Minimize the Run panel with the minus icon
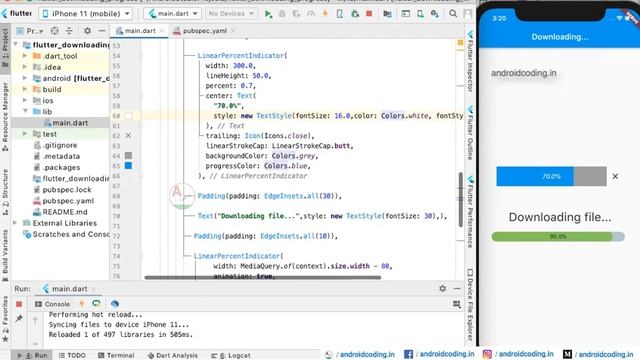640x360 pixels. [457, 289]
